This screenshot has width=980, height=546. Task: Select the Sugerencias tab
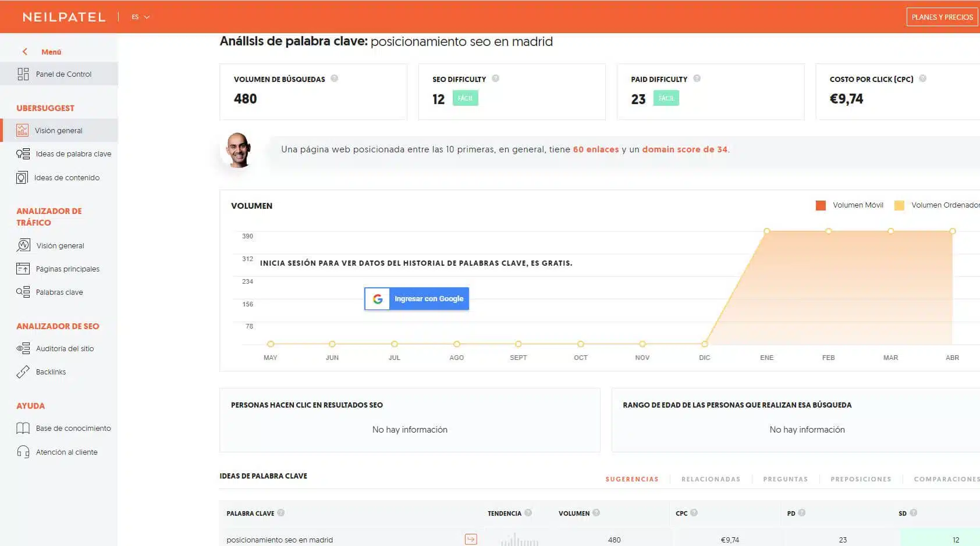pos(632,479)
